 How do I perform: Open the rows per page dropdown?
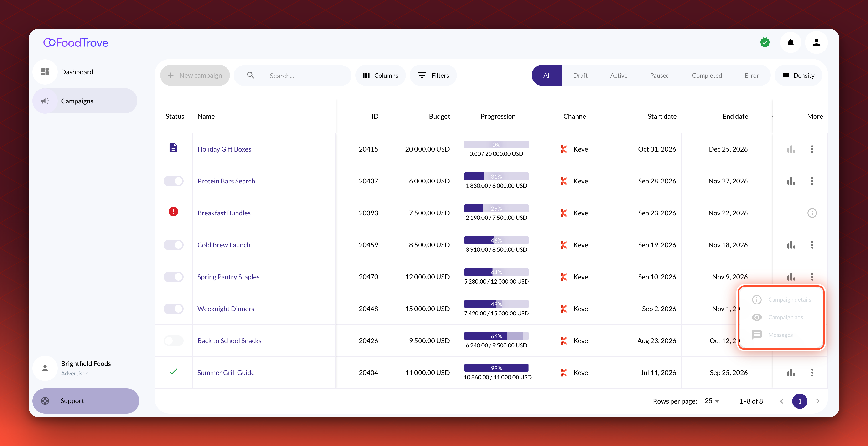click(712, 401)
